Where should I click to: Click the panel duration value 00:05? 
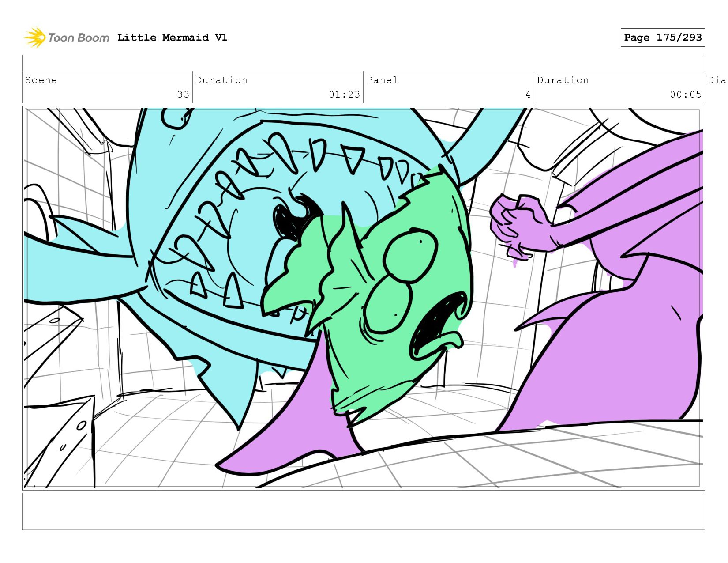pos(686,94)
